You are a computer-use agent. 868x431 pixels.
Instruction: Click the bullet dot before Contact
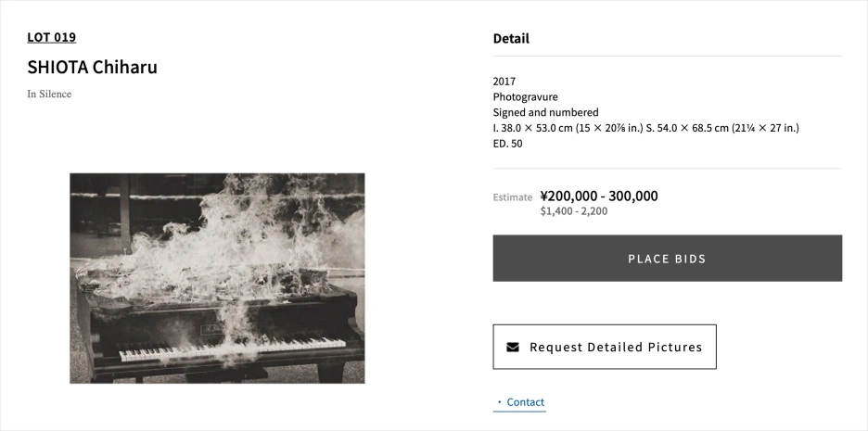pos(499,402)
